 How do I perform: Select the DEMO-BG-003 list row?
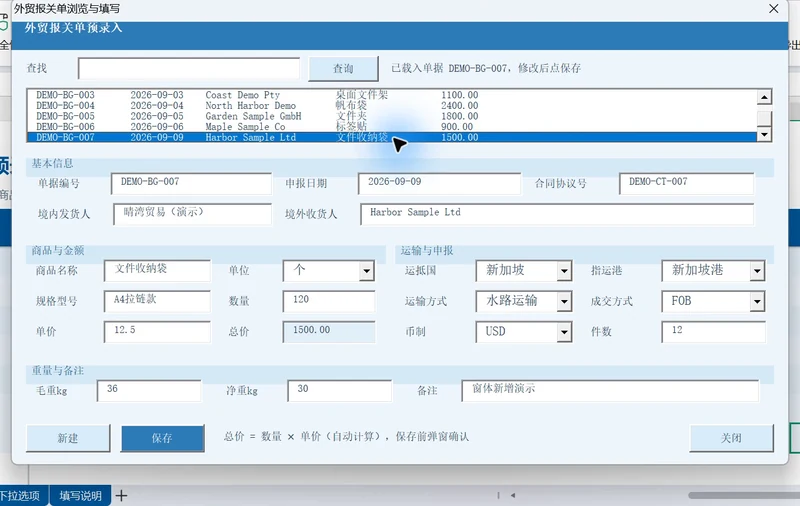(392, 95)
